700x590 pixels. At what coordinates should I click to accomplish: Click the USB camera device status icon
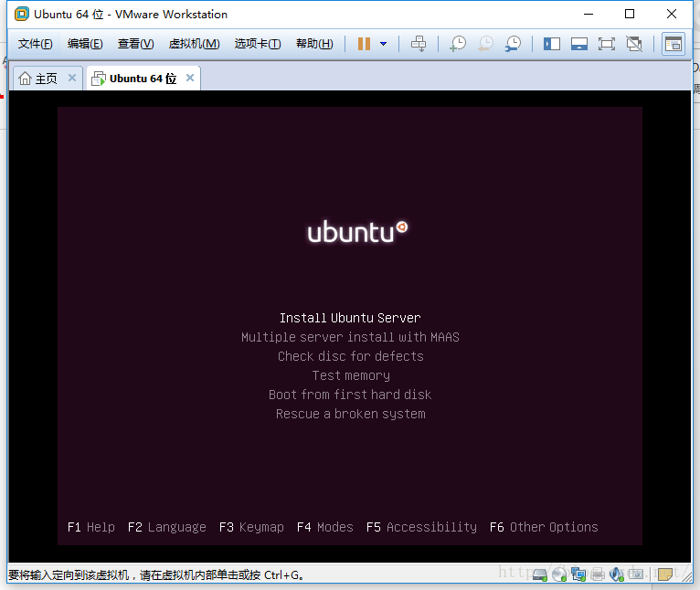tap(636, 574)
